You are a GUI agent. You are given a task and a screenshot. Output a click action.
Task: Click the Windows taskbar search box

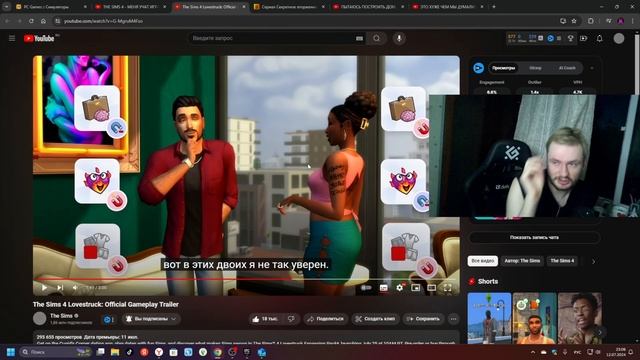[x=55, y=352]
